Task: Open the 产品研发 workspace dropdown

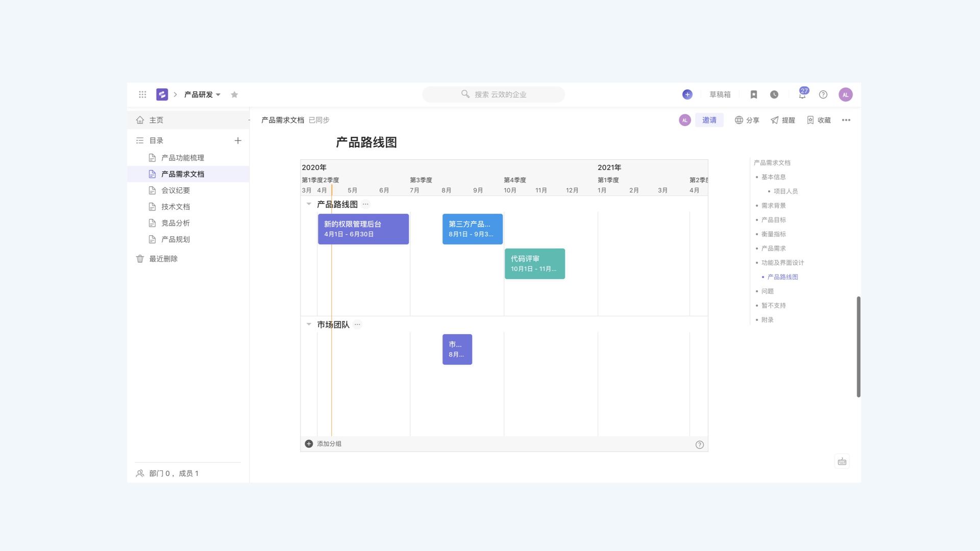Action: 202,94
